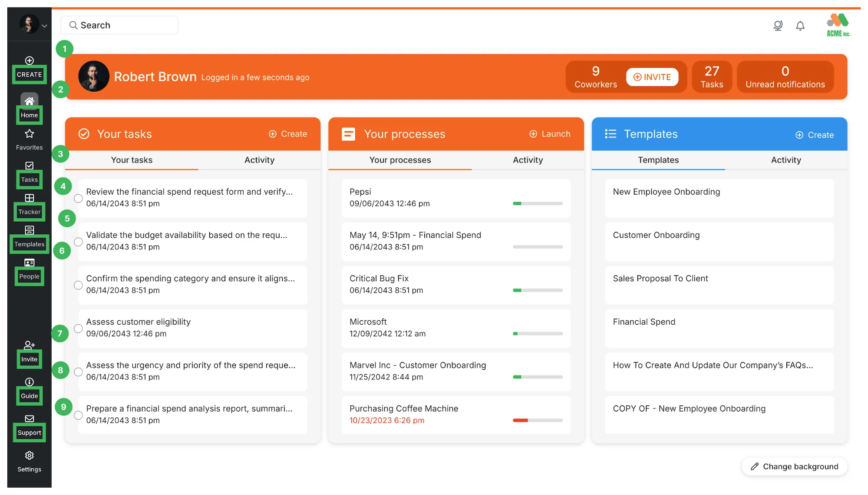The image size is (868, 495).
Task: Launch a new process
Action: 549,134
